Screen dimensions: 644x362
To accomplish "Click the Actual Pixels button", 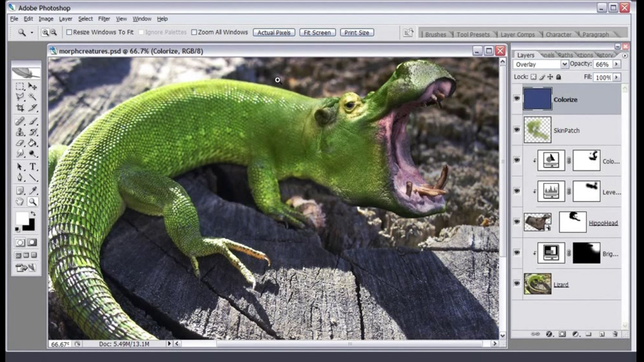I will pyautogui.click(x=274, y=33).
